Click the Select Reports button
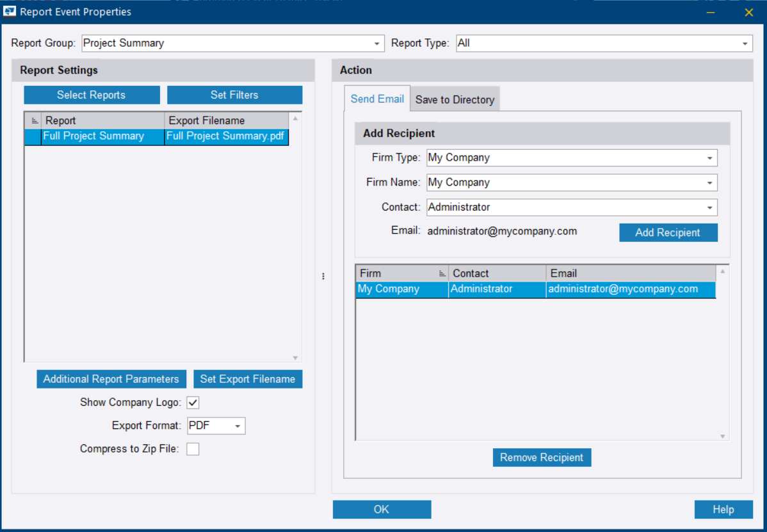This screenshot has width=767, height=532. 92,95
